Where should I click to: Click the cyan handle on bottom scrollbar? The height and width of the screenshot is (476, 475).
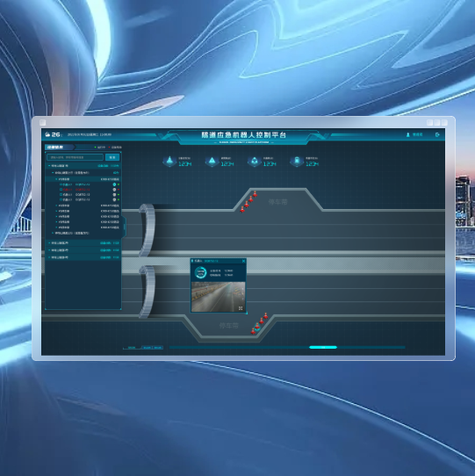(323, 347)
